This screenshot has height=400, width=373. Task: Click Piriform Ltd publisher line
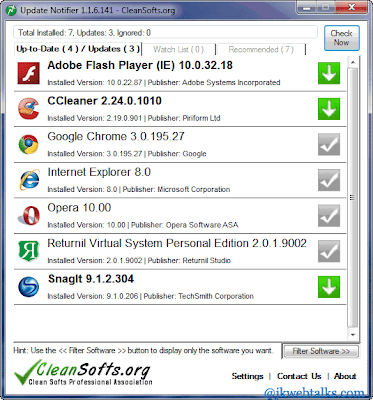[x=134, y=118]
